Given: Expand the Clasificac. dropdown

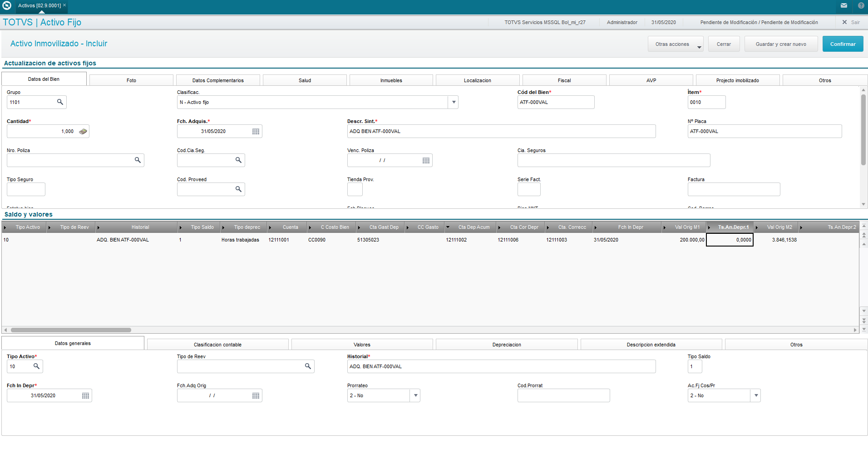Looking at the screenshot, I should tap(454, 102).
